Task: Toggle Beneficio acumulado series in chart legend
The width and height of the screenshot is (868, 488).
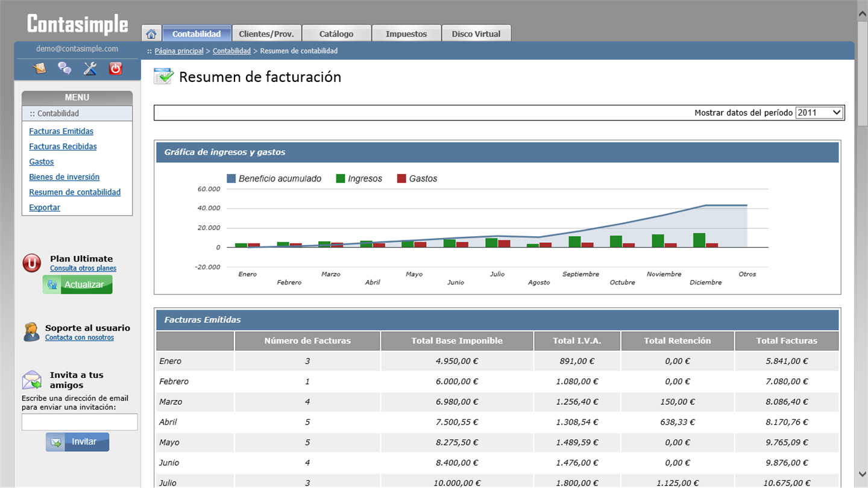Action: (274, 179)
